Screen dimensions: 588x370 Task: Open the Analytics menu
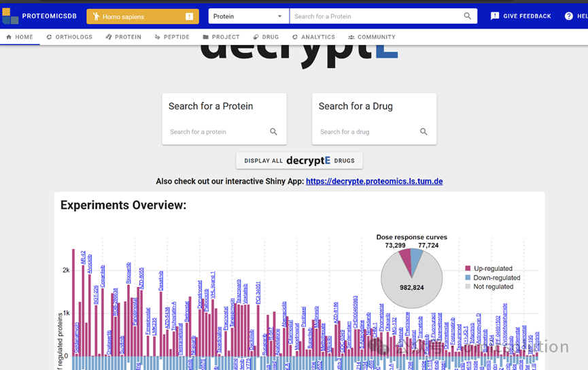313,37
